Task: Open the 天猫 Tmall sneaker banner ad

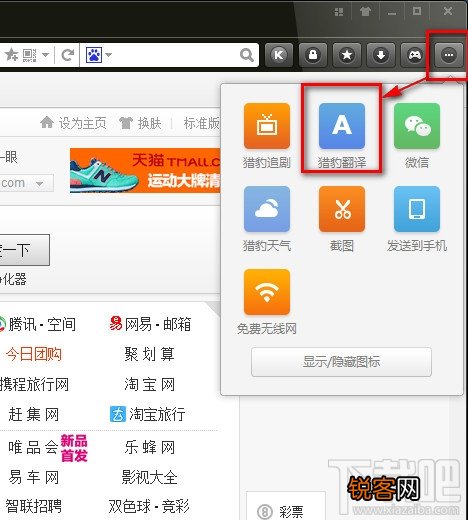Action: click(x=145, y=170)
